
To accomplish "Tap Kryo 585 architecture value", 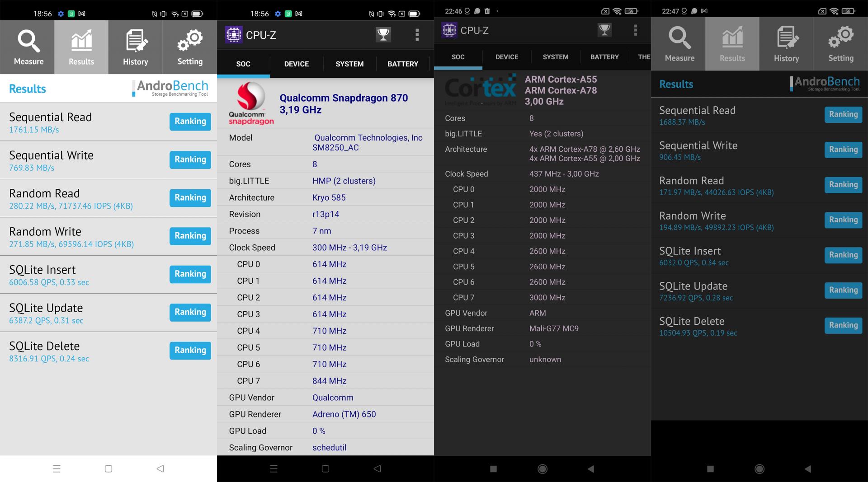I will tap(329, 197).
